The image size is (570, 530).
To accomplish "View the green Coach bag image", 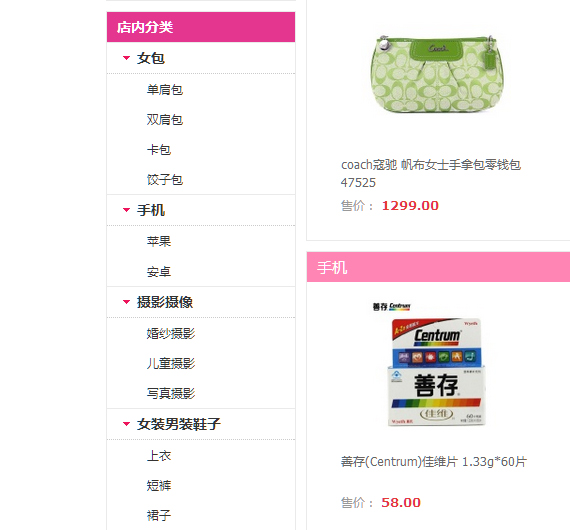I will (437, 74).
